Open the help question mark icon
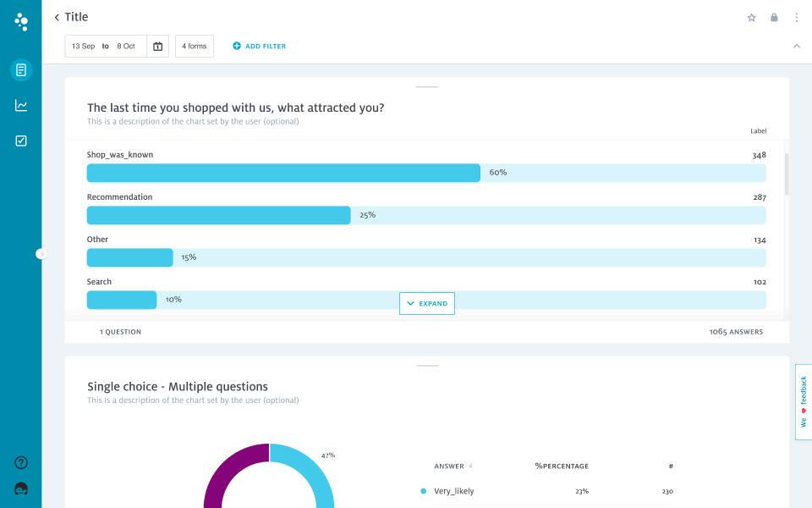 pyautogui.click(x=21, y=462)
